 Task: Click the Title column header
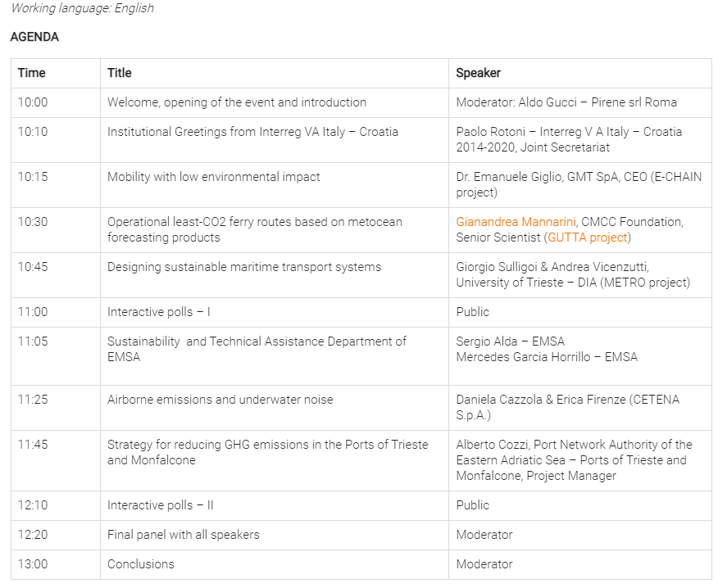(x=120, y=73)
